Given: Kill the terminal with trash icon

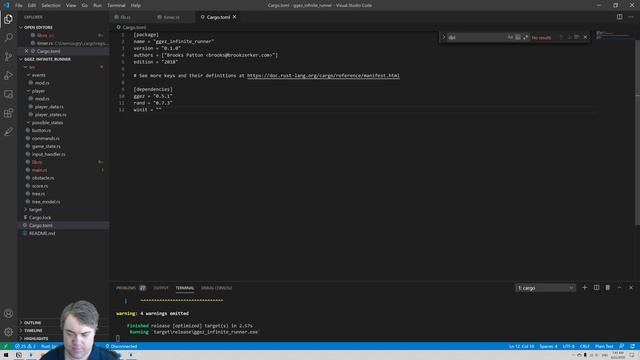Looking at the screenshot, I should tap(607, 288).
